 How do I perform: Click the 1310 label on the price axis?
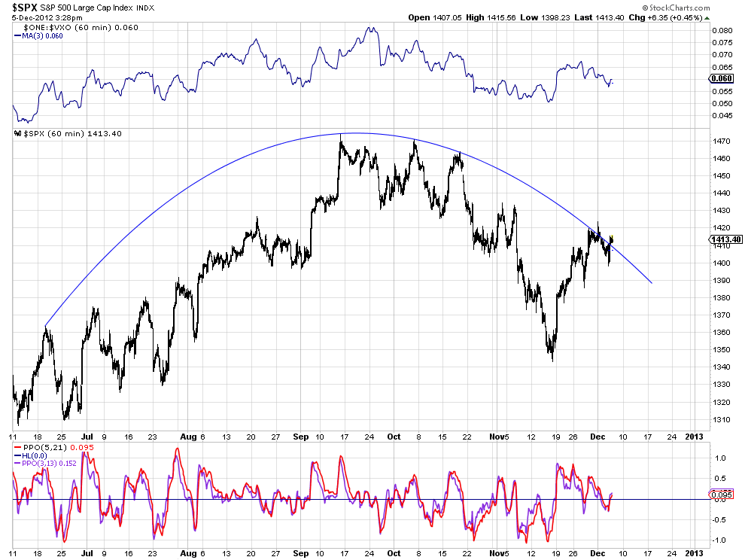click(721, 420)
